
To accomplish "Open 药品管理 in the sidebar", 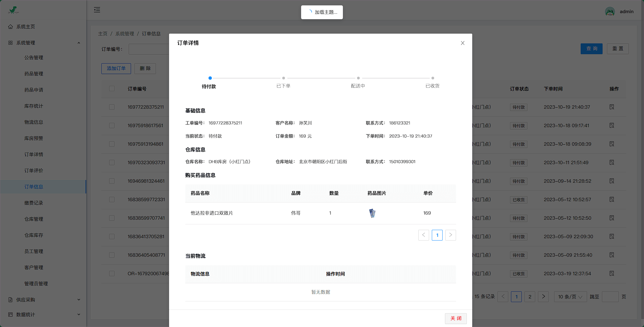I will pos(34,74).
